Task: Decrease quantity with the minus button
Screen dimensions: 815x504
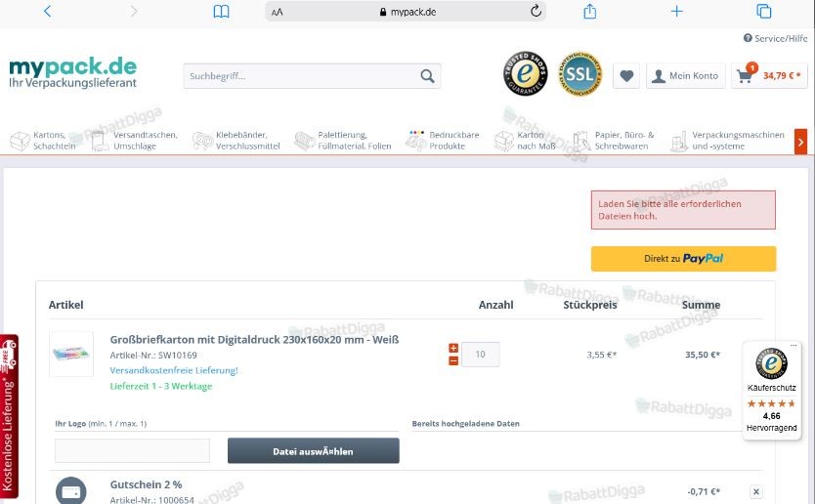Action: 453,360
